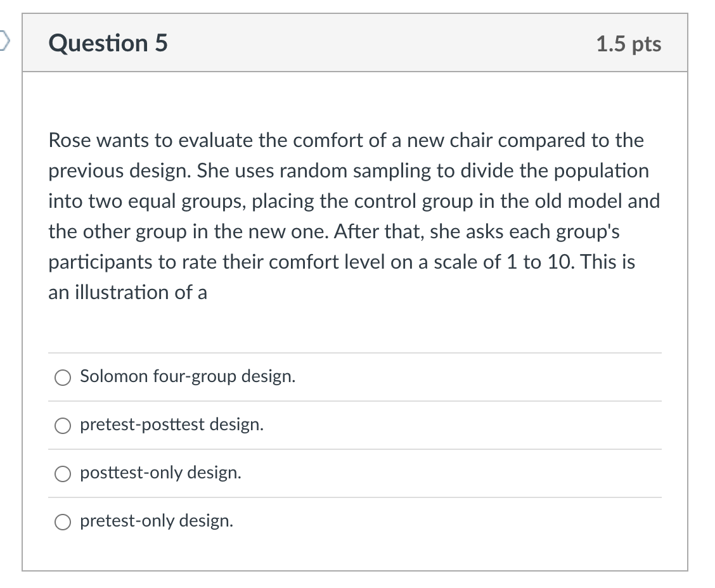Click the 'pretest-posttest design.' answer label
The height and width of the screenshot is (588, 715).
pos(172,425)
